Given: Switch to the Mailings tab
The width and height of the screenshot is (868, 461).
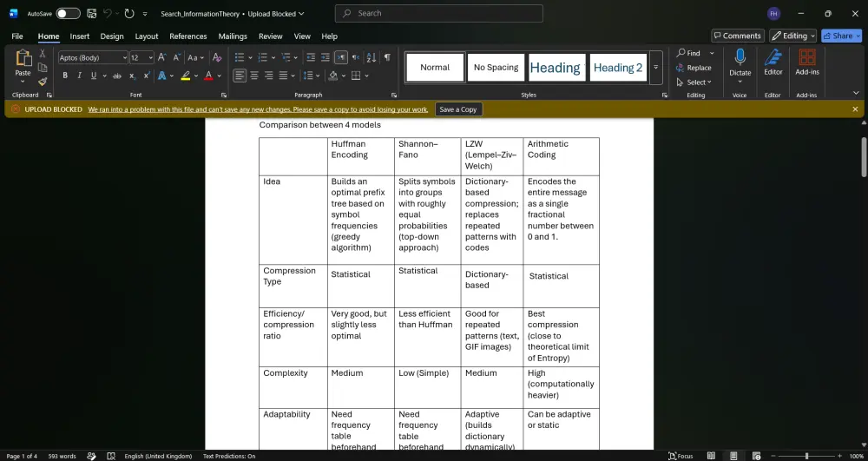Looking at the screenshot, I should click(x=233, y=36).
